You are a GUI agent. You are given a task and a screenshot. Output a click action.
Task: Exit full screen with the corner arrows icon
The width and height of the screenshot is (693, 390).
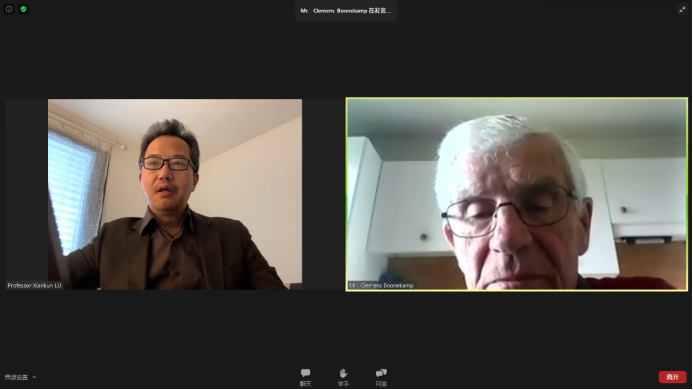[682, 10]
